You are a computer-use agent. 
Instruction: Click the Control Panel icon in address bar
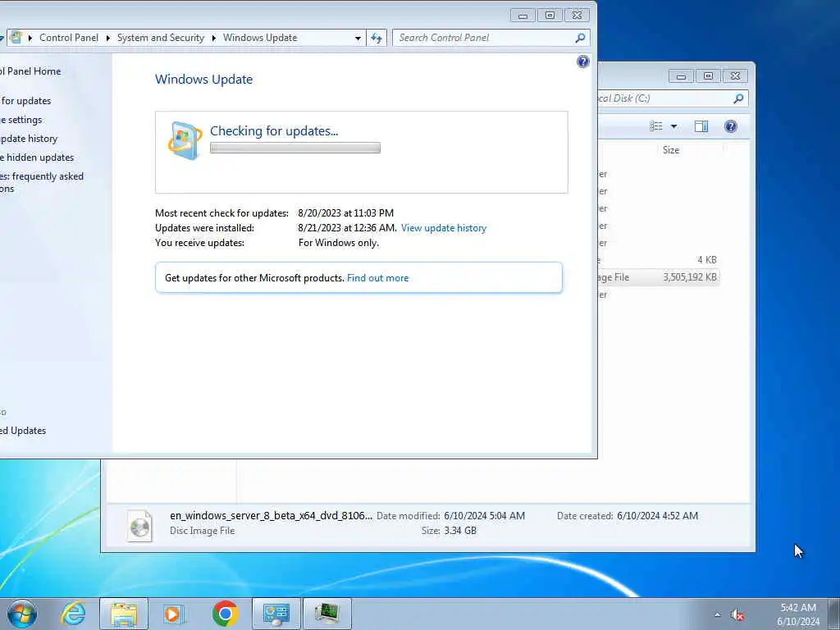(16, 38)
